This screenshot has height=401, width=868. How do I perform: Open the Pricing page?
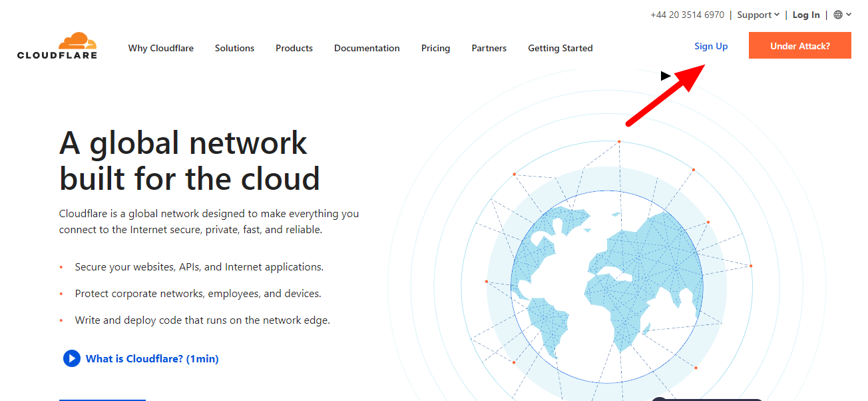tap(435, 48)
